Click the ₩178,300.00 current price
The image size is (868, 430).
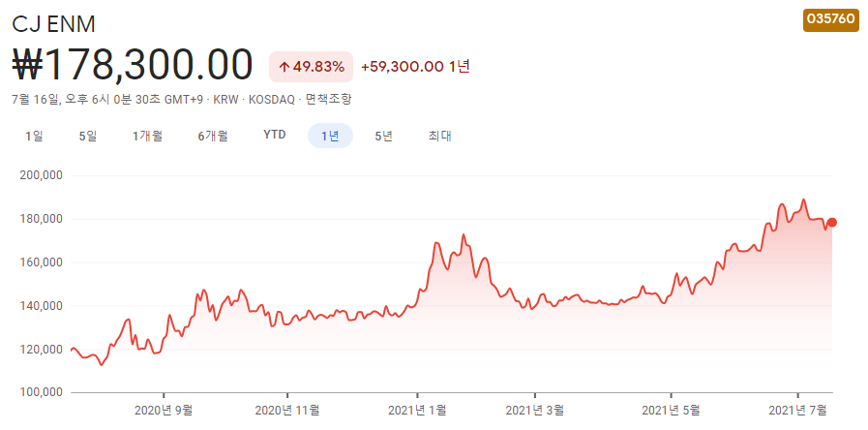tap(133, 66)
